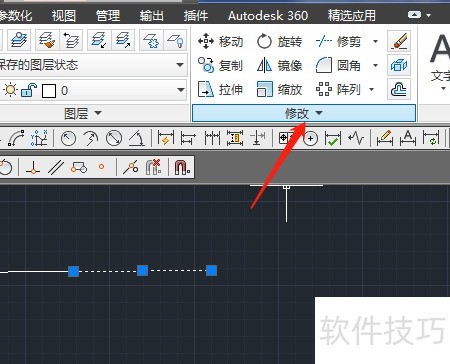Screen dimensions: 450x364
Task: Open the unsaved layer state dropdown
Action: pyautogui.click(x=180, y=65)
